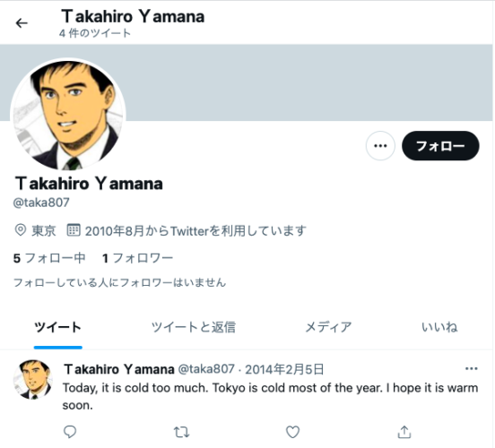Click the location pin icon by 東京
Image resolution: width=495 pixels, height=448 pixels.
tap(21, 230)
